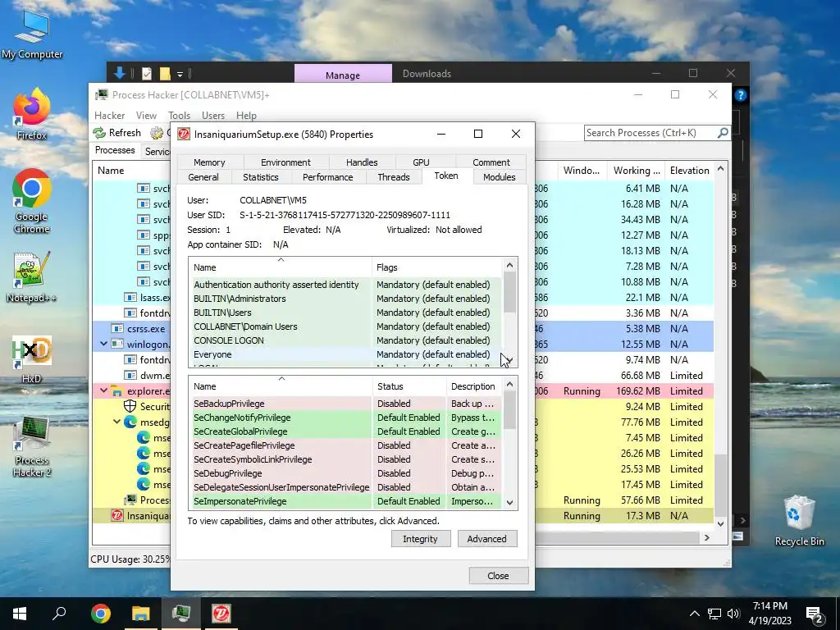
Task: Select the SeImpersonatePrivilege row
Action: (x=347, y=501)
